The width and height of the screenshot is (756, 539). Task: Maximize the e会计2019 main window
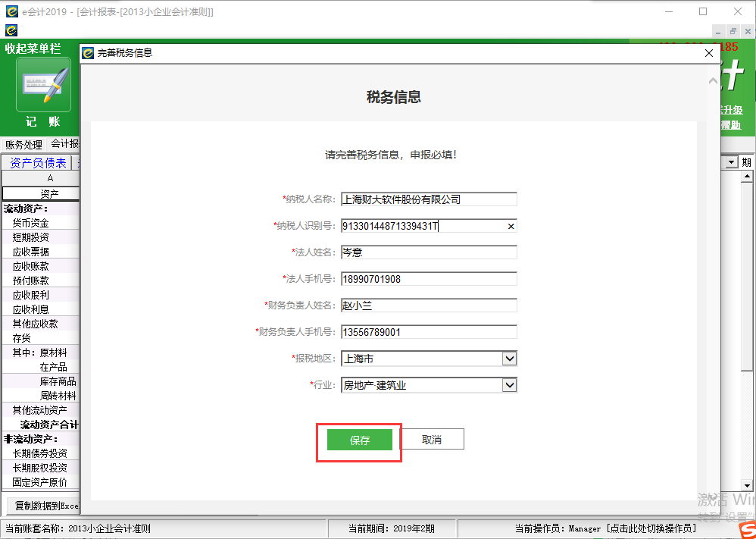click(x=703, y=11)
